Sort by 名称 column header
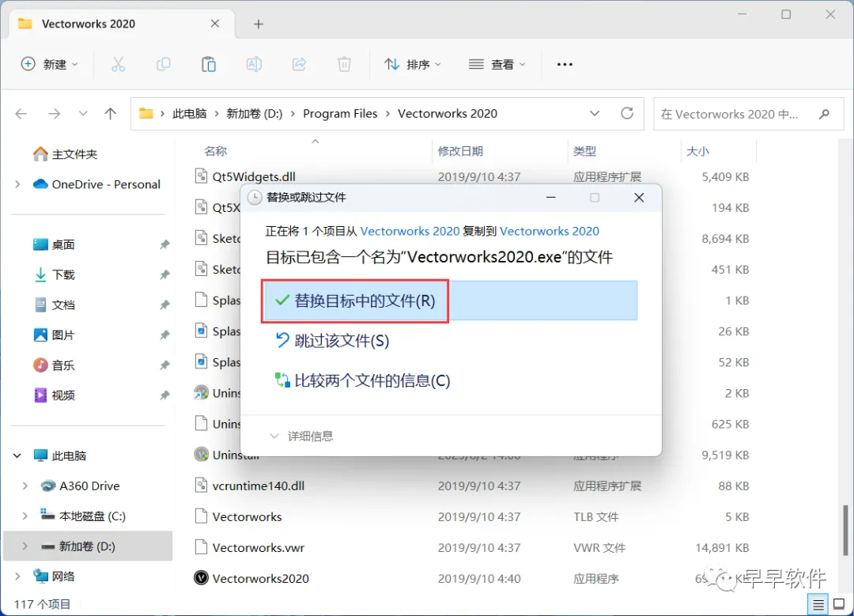The height and width of the screenshot is (616, 854). (216, 151)
